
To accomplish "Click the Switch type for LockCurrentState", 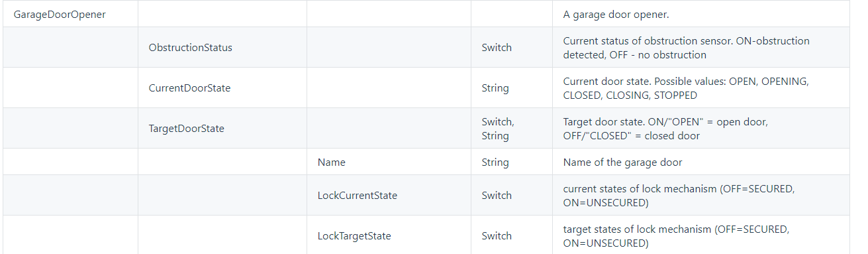I will pyautogui.click(x=497, y=196).
